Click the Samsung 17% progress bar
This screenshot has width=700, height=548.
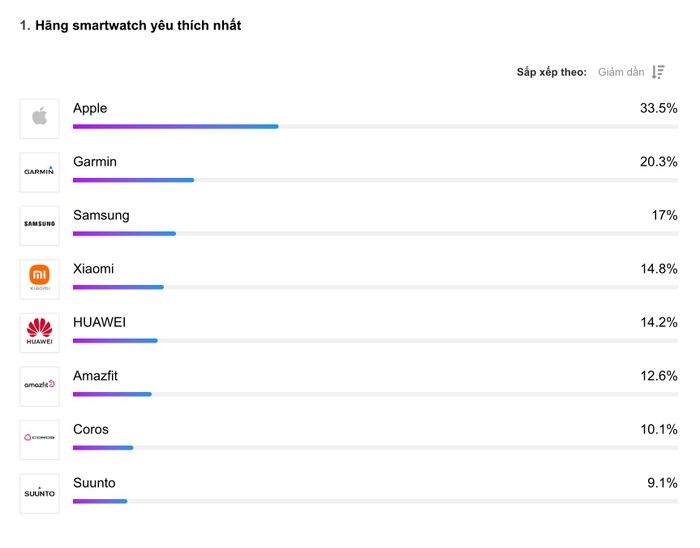[x=375, y=234]
